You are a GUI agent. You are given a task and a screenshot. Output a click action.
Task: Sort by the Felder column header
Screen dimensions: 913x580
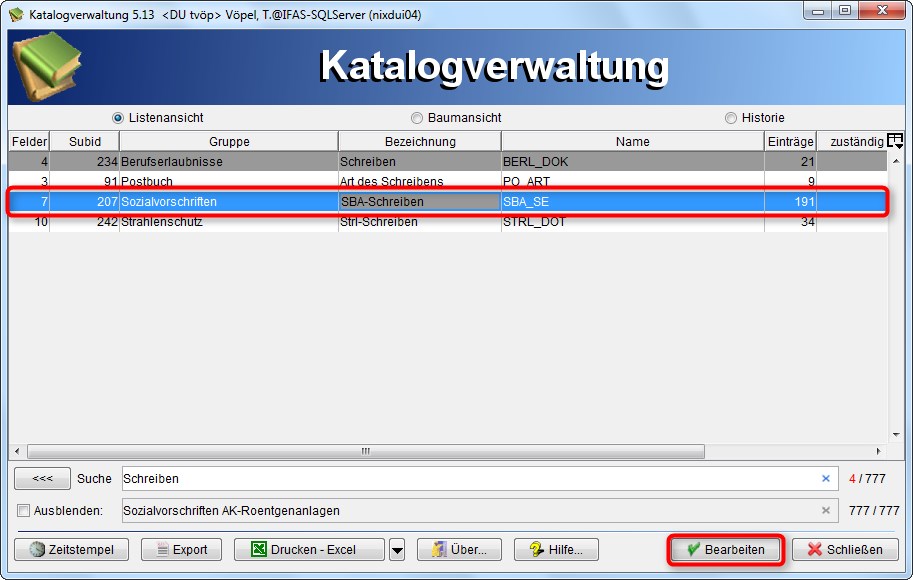click(29, 142)
